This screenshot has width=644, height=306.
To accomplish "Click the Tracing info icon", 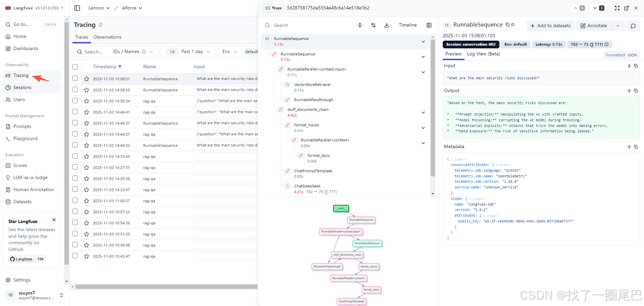I will tap(101, 25).
